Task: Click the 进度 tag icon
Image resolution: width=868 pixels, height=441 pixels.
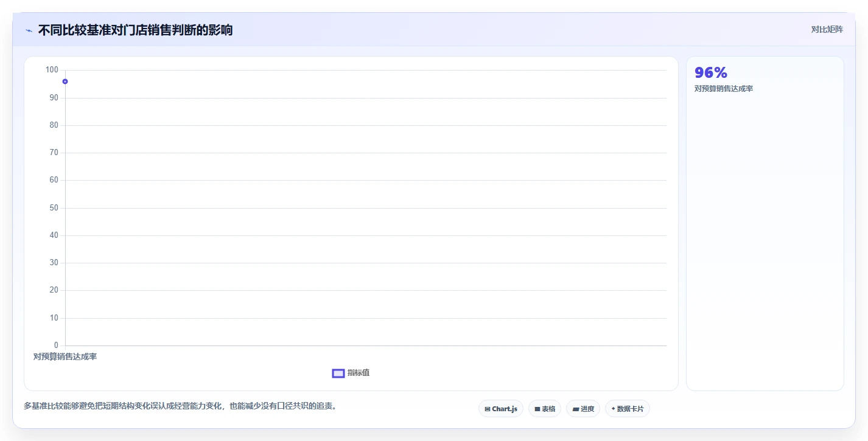Action: point(575,409)
